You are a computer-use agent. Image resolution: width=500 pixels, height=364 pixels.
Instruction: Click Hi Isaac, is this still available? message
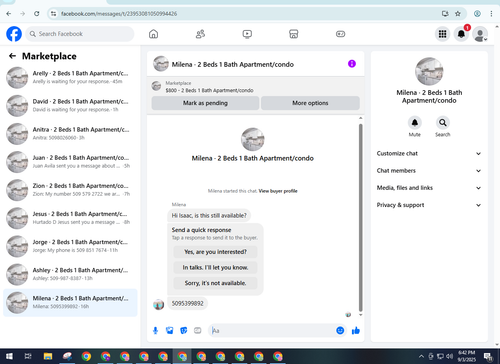[x=209, y=216]
